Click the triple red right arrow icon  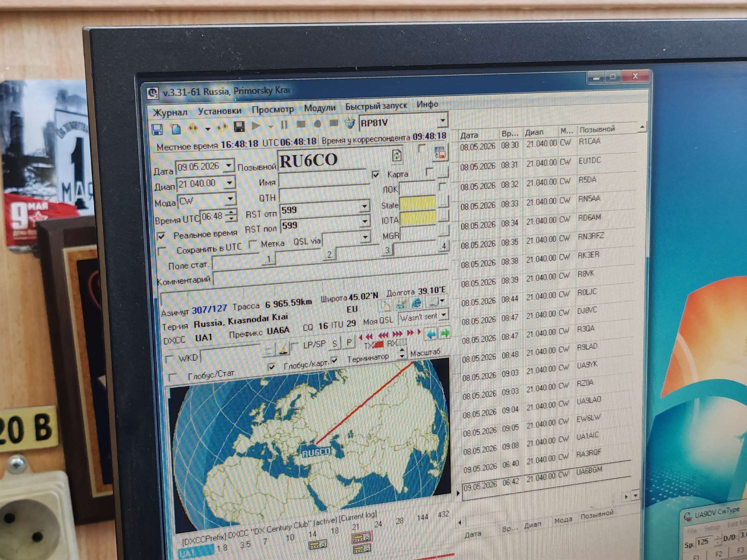(397, 334)
